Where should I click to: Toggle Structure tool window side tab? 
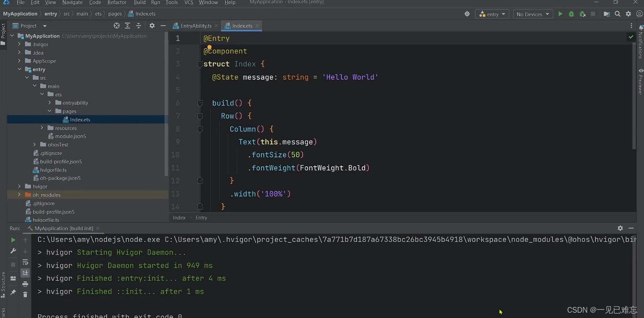pyautogui.click(x=3, y=284)
